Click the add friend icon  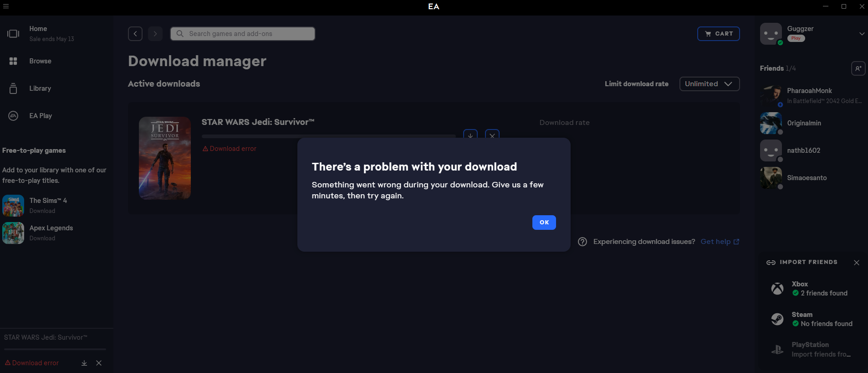pyautogui.click(x=858, y=68)
